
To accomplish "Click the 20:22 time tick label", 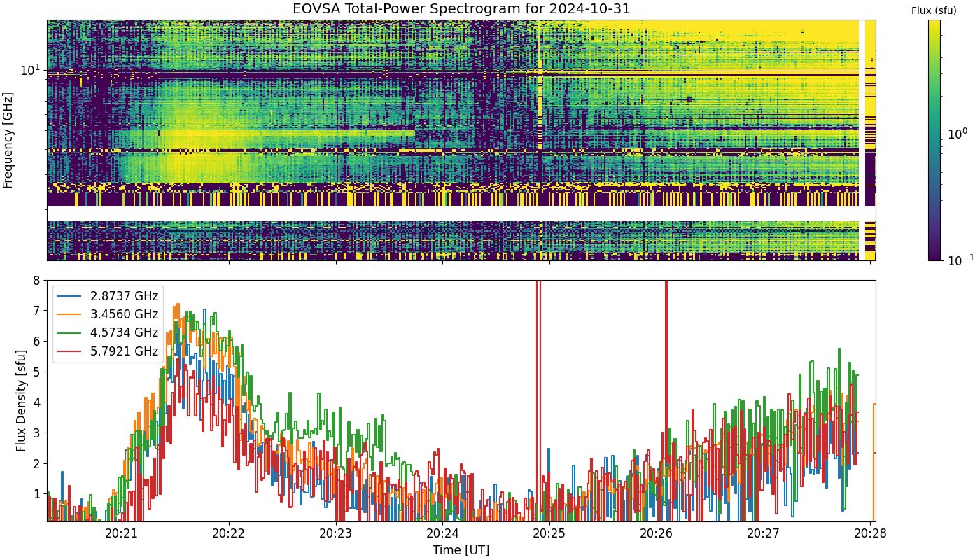I will click(x=229, y=534).
